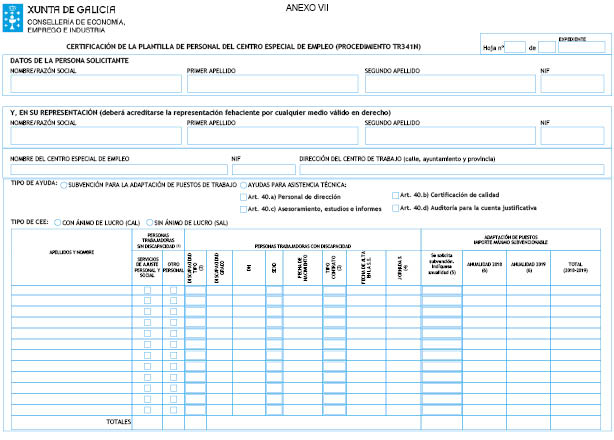
Task: Check first row 'Servicios de ajuste personal' box
Action: 147,290
